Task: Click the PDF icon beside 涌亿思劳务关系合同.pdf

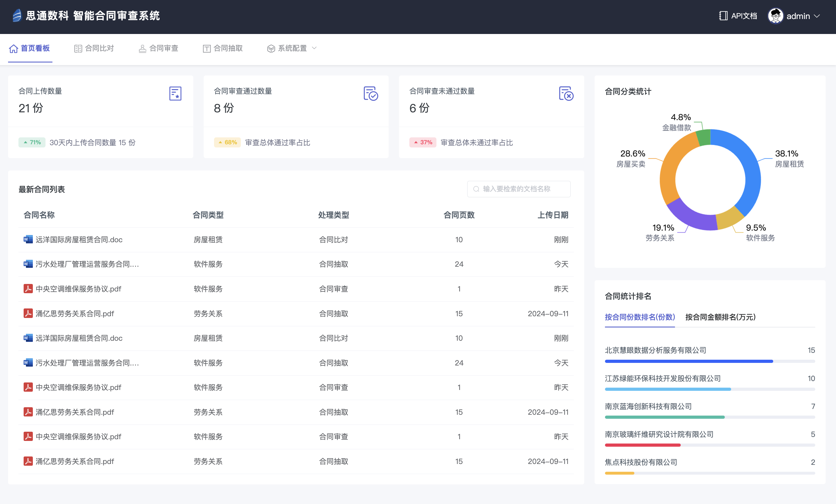Action: coord(28,313)
